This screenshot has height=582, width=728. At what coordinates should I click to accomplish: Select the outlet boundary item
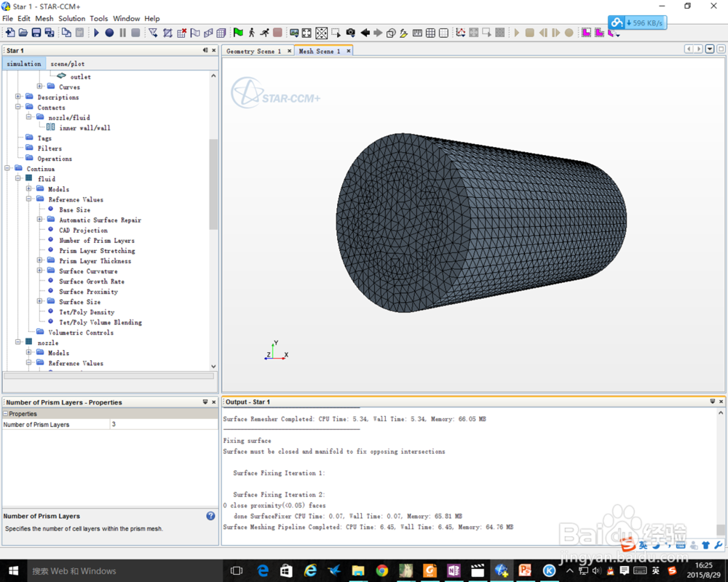[x=80, y=76]
